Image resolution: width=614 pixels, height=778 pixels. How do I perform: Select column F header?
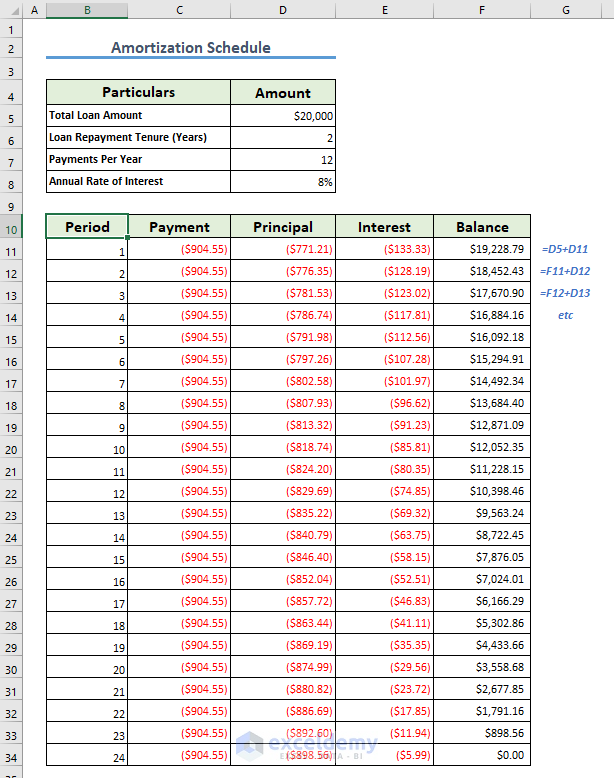click(x=482, y=9)
